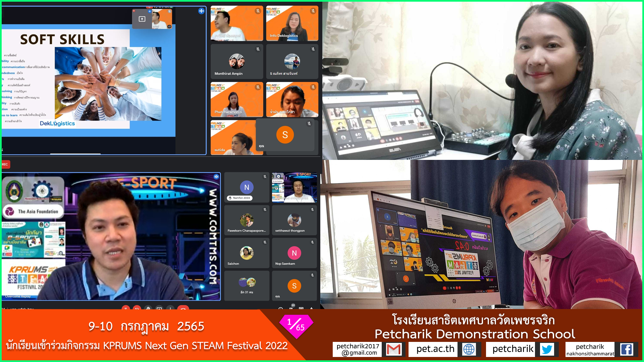Click the muted mic icon on Info Deklogistics tile

313,11
